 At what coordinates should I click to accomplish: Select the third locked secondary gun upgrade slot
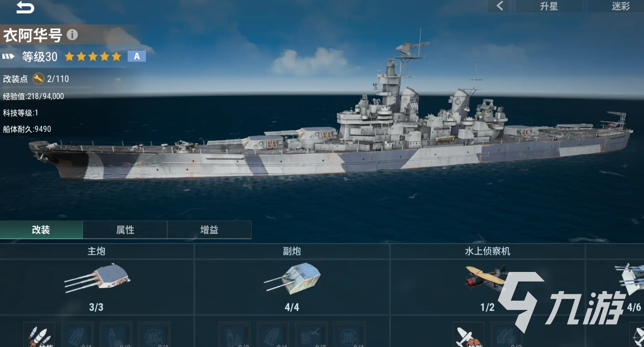tap(311, 335)
